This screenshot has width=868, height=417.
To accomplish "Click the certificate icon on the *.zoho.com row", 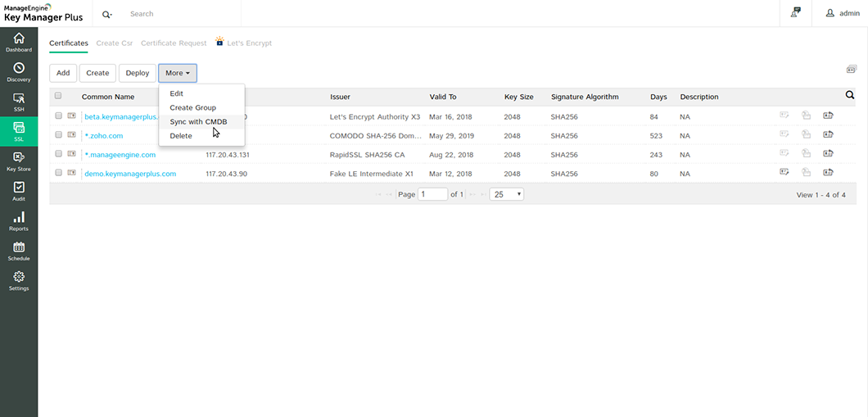I will tap(72, 135).
